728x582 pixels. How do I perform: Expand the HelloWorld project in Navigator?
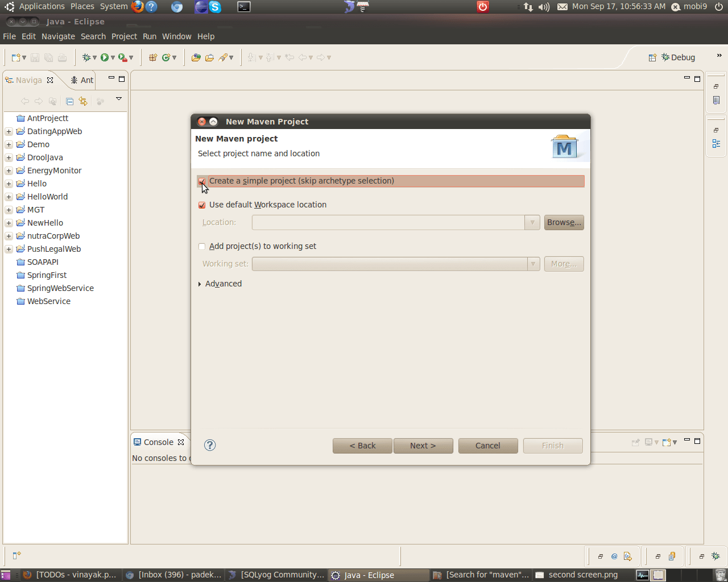tap(8, 197)
